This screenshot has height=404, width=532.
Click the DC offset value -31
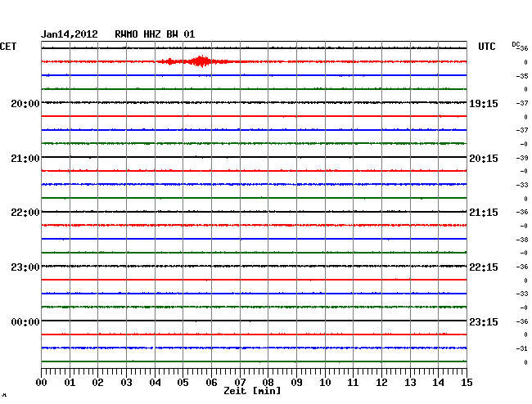(522, 348)
